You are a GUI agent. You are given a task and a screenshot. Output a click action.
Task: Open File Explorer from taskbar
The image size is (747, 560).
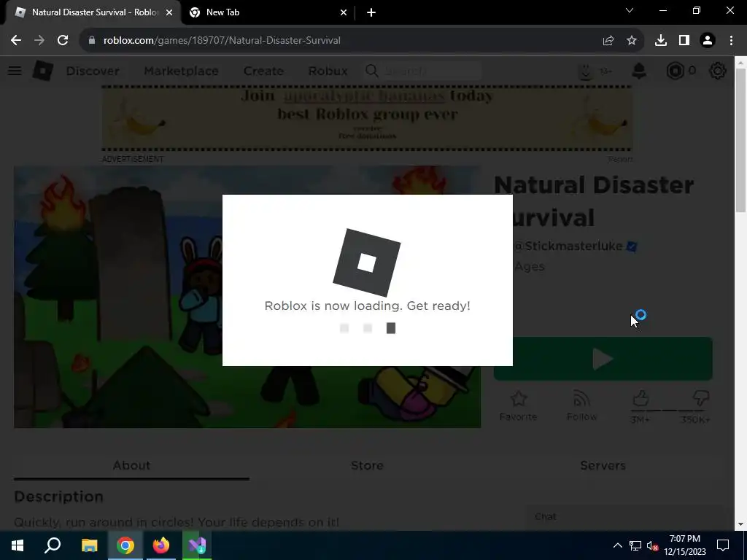click(x=89, y=545)
